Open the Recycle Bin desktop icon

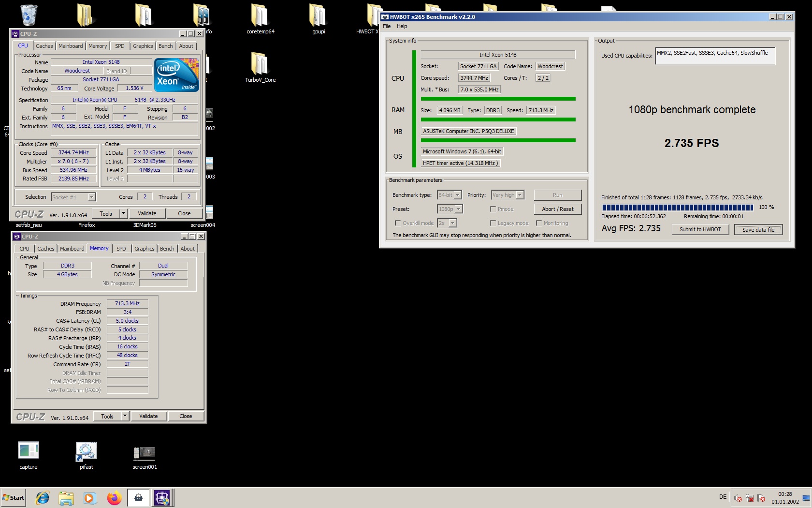(x=29, y=15)
